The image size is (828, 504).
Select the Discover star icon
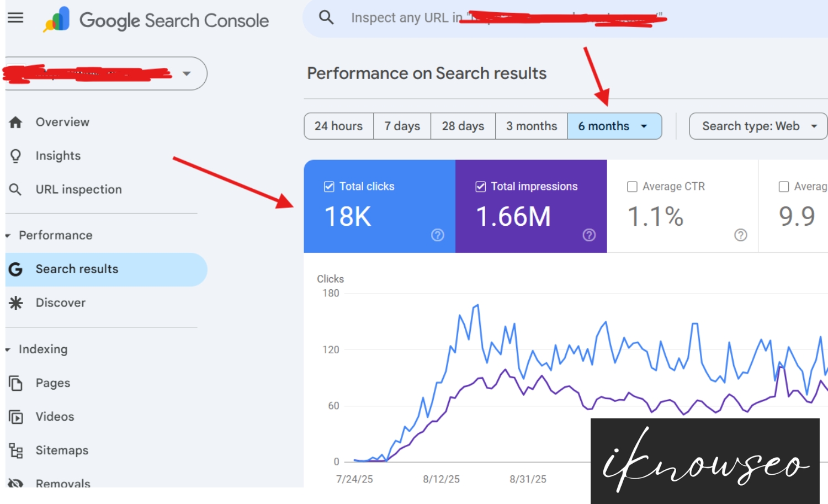(x=16, y=303)
